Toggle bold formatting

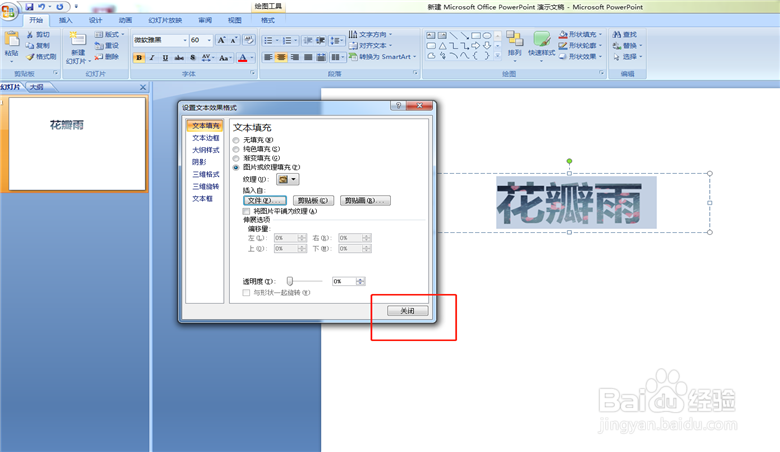click(x=139, y=58)
